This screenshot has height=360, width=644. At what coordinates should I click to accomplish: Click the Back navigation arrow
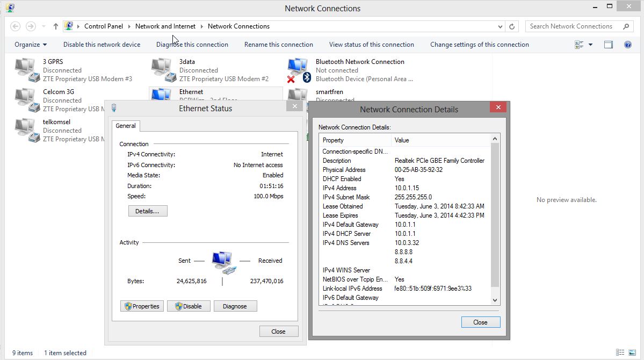15,26
